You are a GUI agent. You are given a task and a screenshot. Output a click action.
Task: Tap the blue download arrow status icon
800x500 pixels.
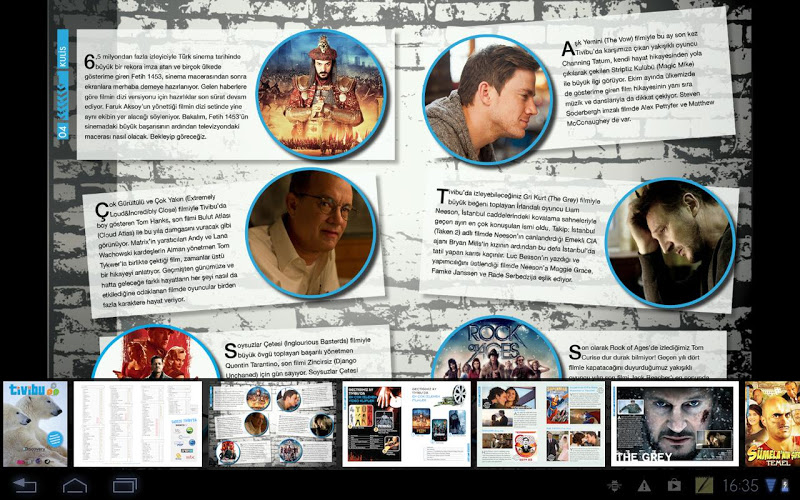[x=771, y=485]
